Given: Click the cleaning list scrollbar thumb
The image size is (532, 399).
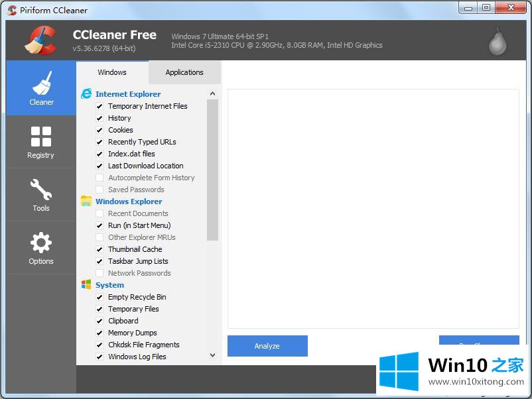Looking at the screenshot, I should pos(213,170).
